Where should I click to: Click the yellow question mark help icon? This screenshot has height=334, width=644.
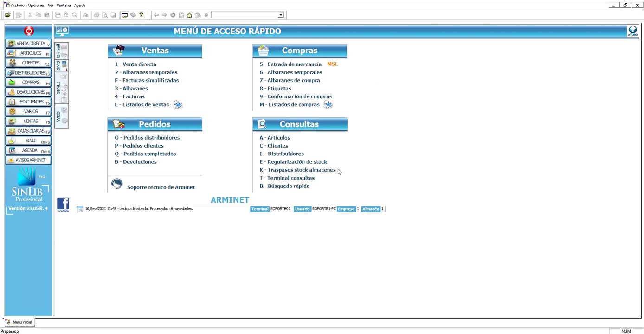[142, 15]
